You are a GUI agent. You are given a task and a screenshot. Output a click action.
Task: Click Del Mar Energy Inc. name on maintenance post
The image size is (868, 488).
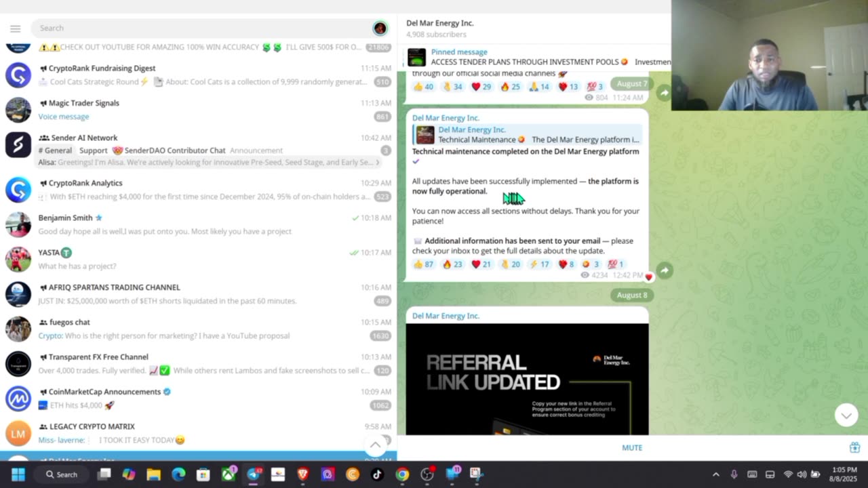446,118
